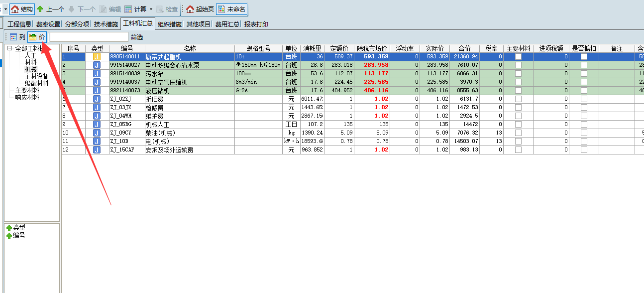
Task: Click the J type icon for 安拆及场外运输费
Action: click(97, 150)
